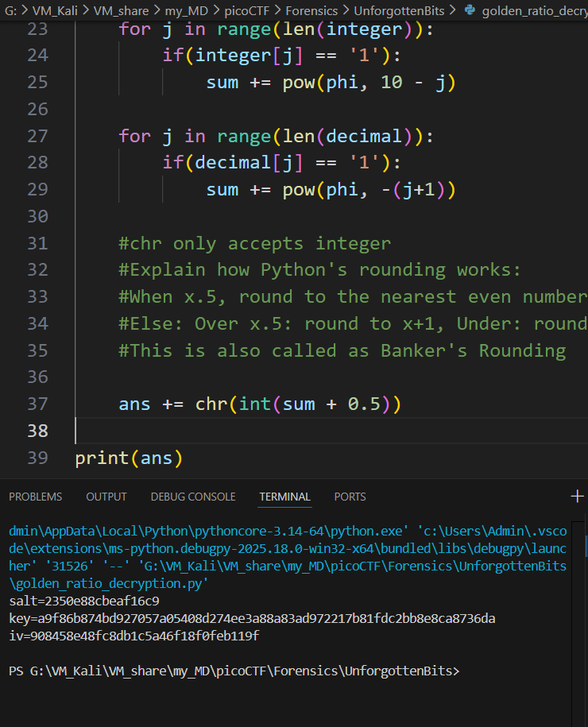Place cursor on empty line 38
The width and height of the screenshot is (588, 727).
click(331, 431)
